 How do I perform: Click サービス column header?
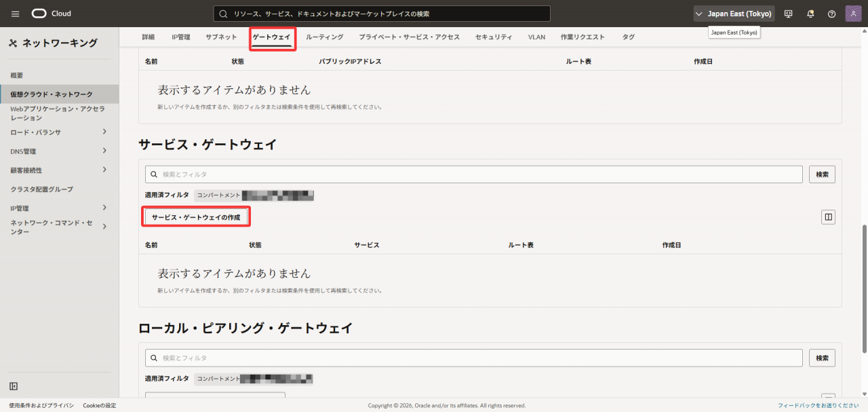[x=366, y=245]
